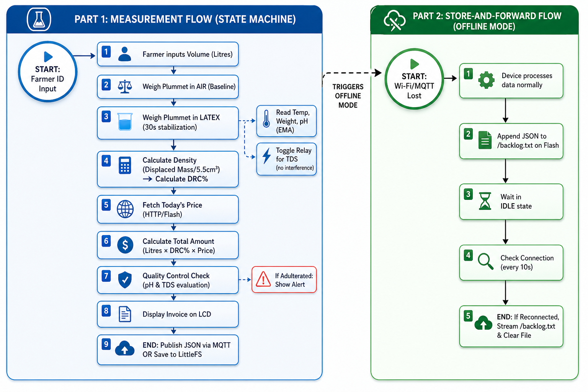This screenshot has height=392, width=588.
Task: Select the START: Farmer ID Input circle
Action: (x=48, y=72)
